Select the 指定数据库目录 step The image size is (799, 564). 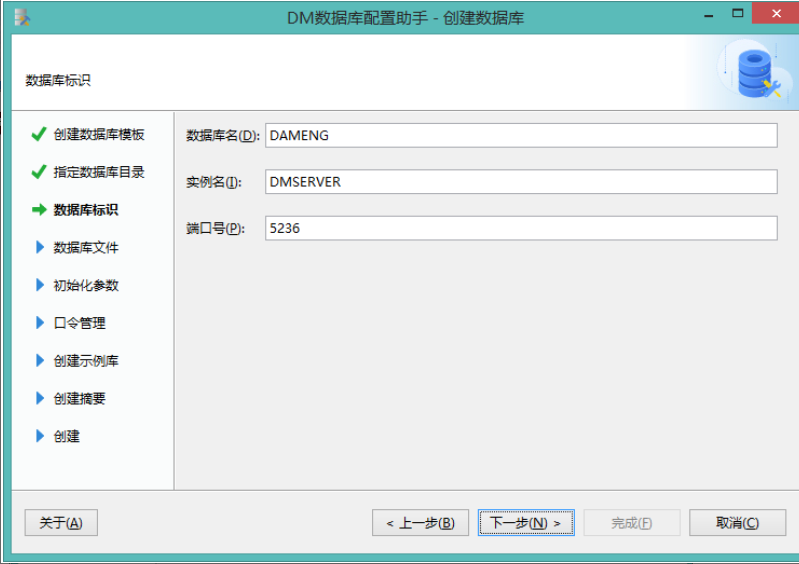point(99,172)
